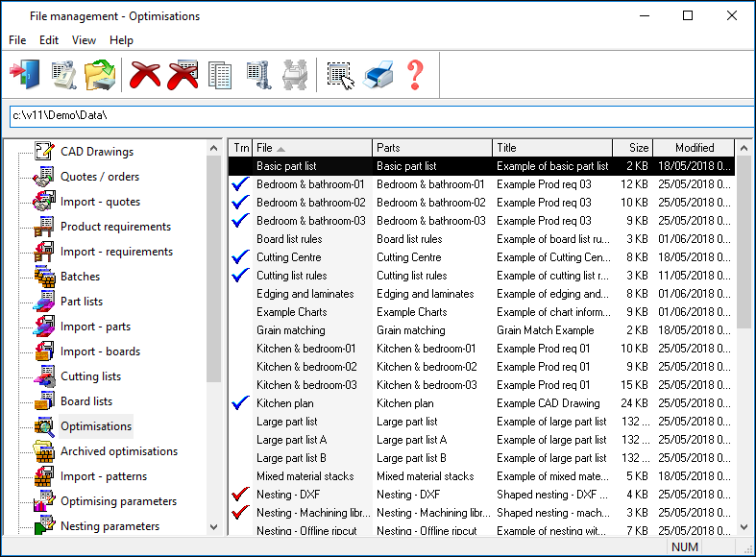Click the Import - patterns icon
Screen dimensions: 756x557
[x=44, y=476]
